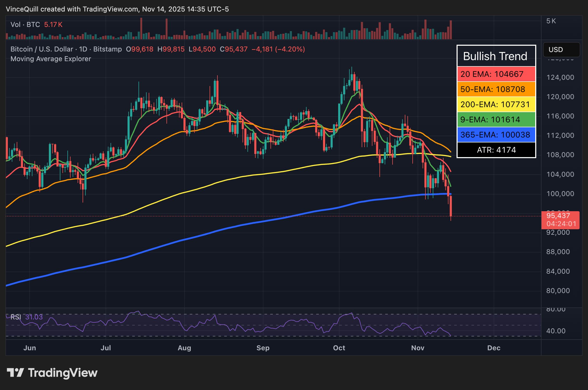Viewport: 588px width, 390px height.
Task: Toggle the 200-EMA legend row
Action: pyautogui.click(x=496, y=104)
